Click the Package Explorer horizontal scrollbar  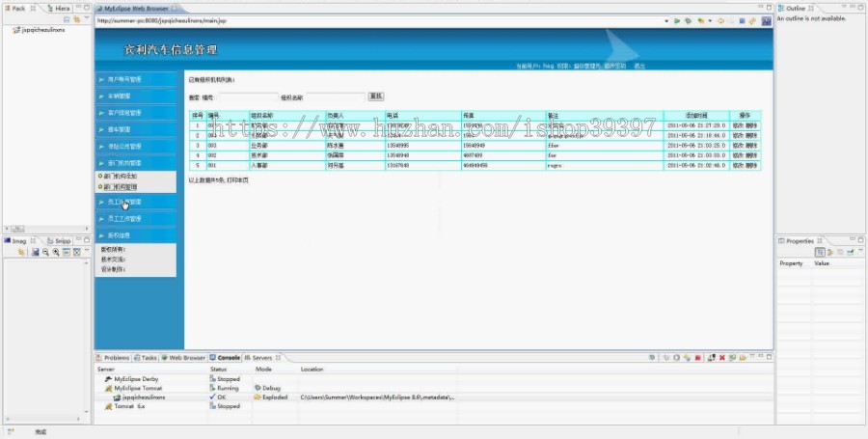(45, 229)
